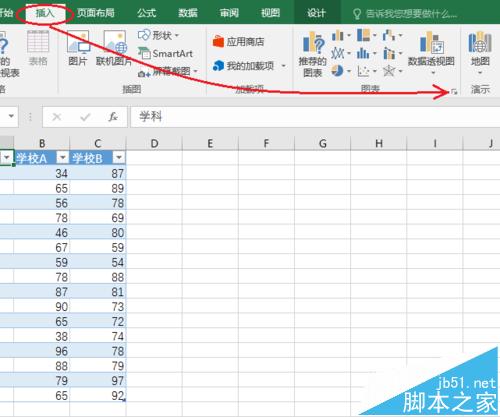This screenshot has height=417, width=500.
Task: Switch to the 页面布局 tab
Action: point(96,13)
